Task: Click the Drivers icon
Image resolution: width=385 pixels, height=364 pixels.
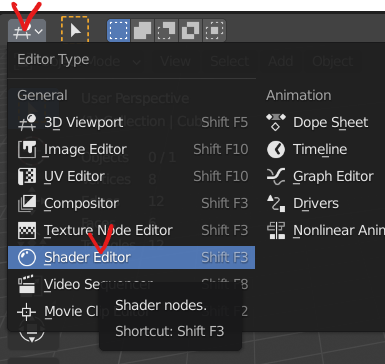Action: (x=276, y=203)
